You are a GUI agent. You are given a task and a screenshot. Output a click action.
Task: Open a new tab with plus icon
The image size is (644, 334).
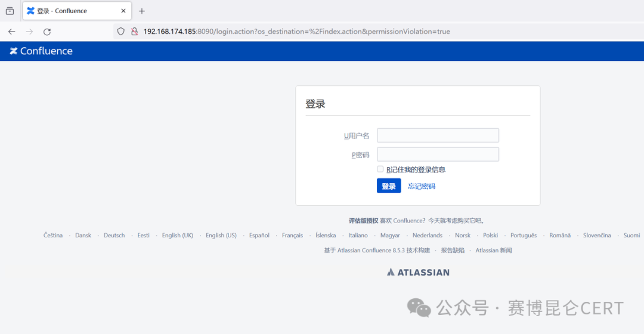[142, 11]
